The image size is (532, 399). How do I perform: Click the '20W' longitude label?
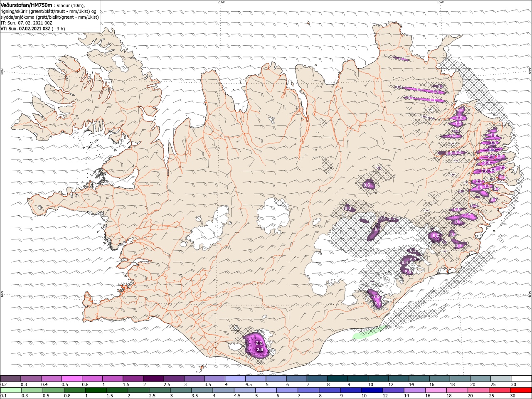tap(221, 2)
